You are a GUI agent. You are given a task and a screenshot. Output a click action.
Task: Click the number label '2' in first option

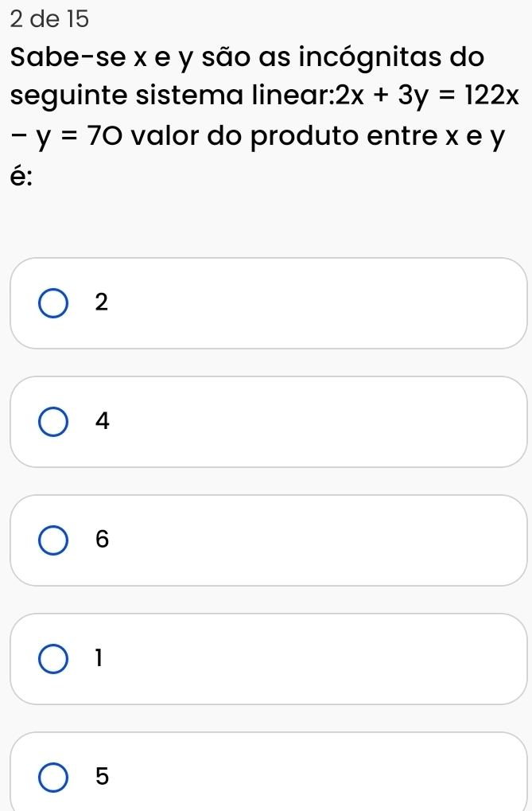[x=102, y=302]
